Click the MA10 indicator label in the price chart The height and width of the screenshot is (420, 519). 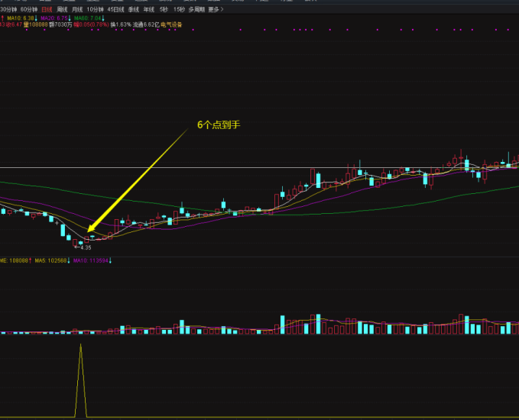point(21,17)
